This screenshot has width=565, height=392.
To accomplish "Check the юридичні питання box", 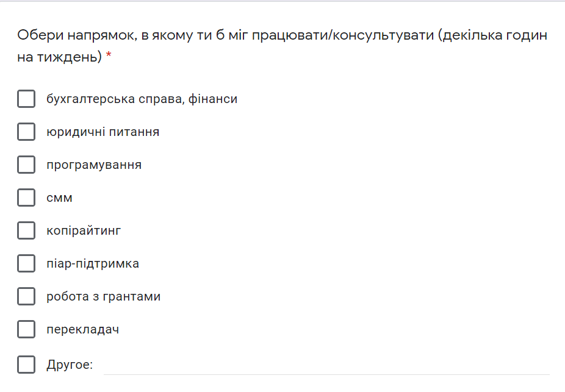I will tap(26, 132).
